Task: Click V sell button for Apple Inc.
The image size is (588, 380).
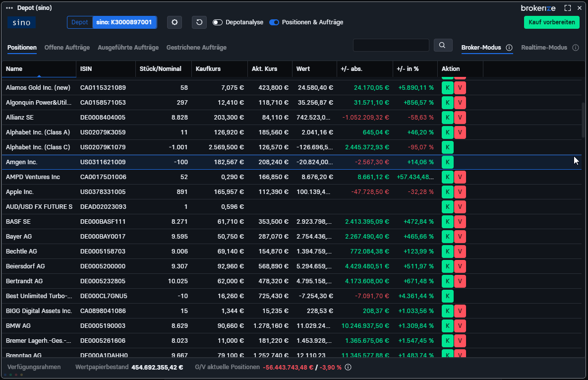Action: coord(460,191)
